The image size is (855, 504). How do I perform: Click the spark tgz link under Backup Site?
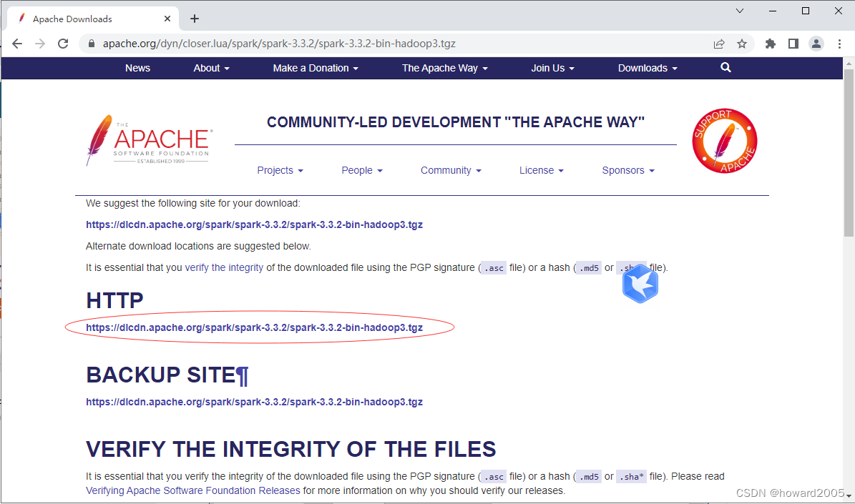tap(254, 402)
